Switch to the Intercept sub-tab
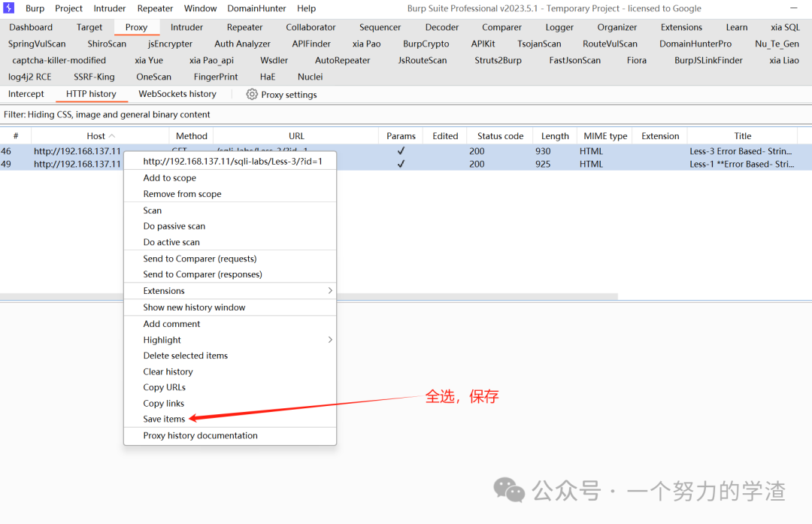This screenshot has width=812, height=524. pos(26,94)
